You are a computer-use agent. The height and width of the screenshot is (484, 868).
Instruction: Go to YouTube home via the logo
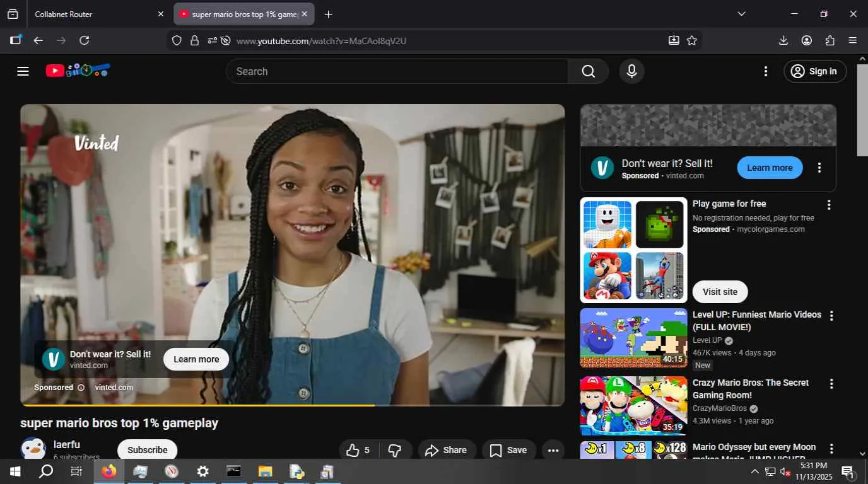pyautogui.click(x=78, y=71)
